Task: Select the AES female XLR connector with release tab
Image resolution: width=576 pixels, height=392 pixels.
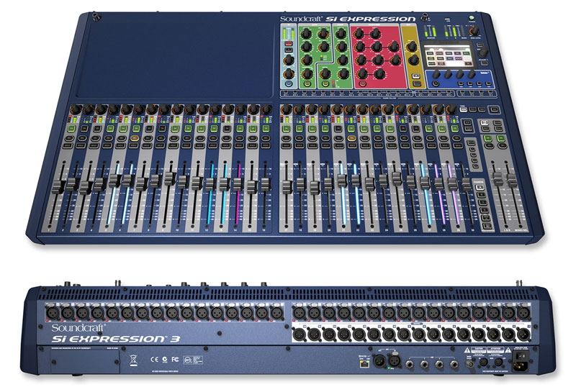Action: point(394,361)
